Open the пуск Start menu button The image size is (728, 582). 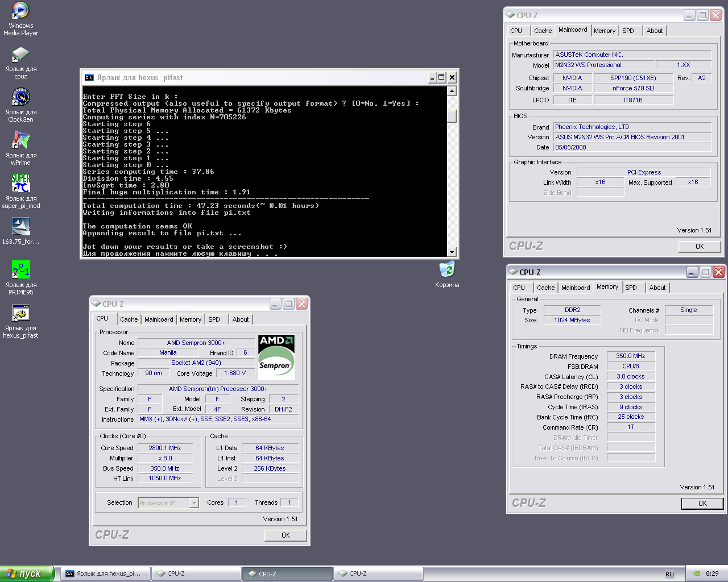27,573
